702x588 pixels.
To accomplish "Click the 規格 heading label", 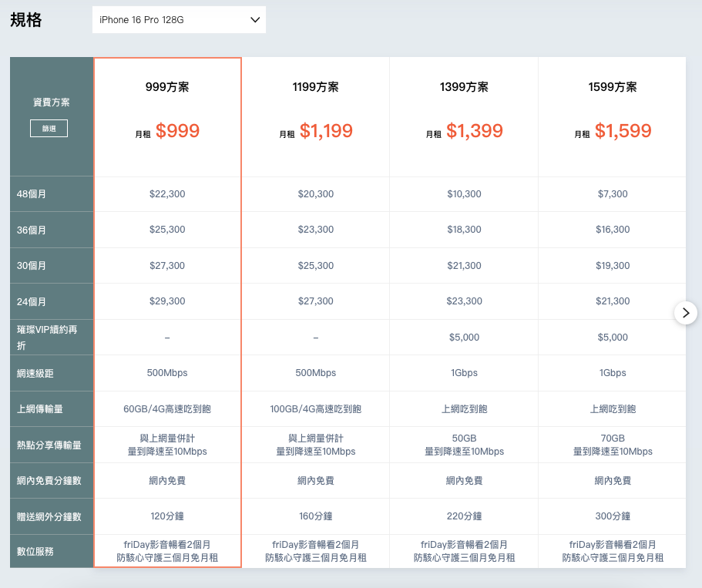I will pos(26,20).
